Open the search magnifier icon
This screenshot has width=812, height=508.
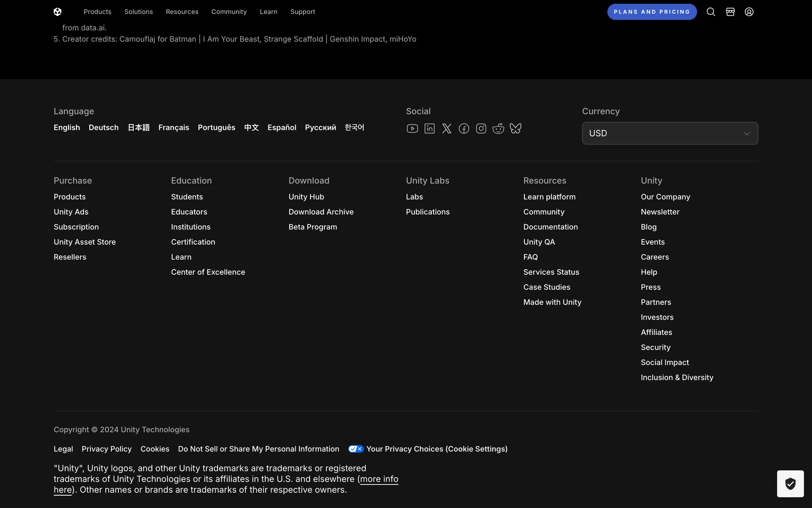tap(711, 12)
